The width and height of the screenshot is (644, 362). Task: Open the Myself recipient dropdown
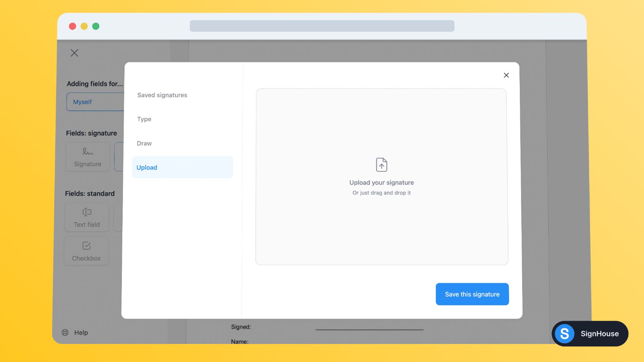point(96,102)
